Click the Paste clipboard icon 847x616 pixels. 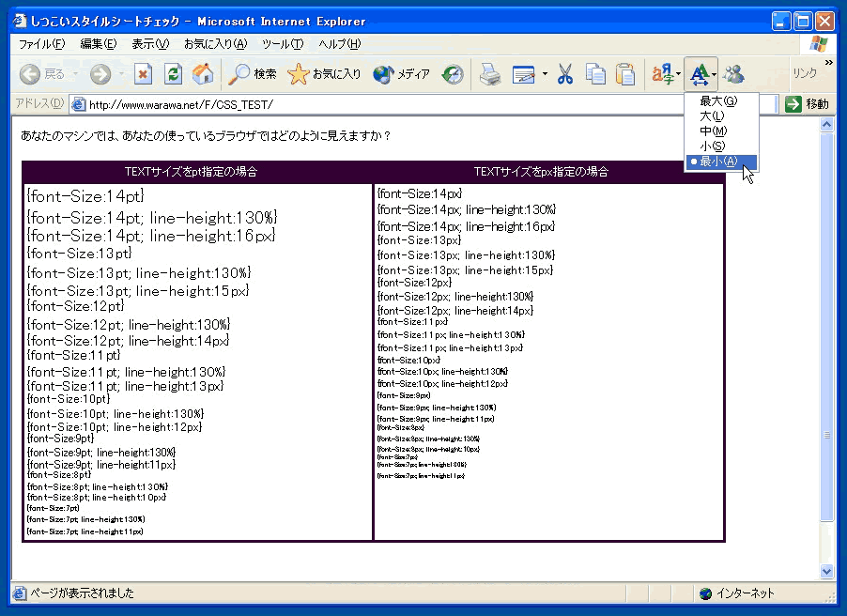(x=625, y=74)
